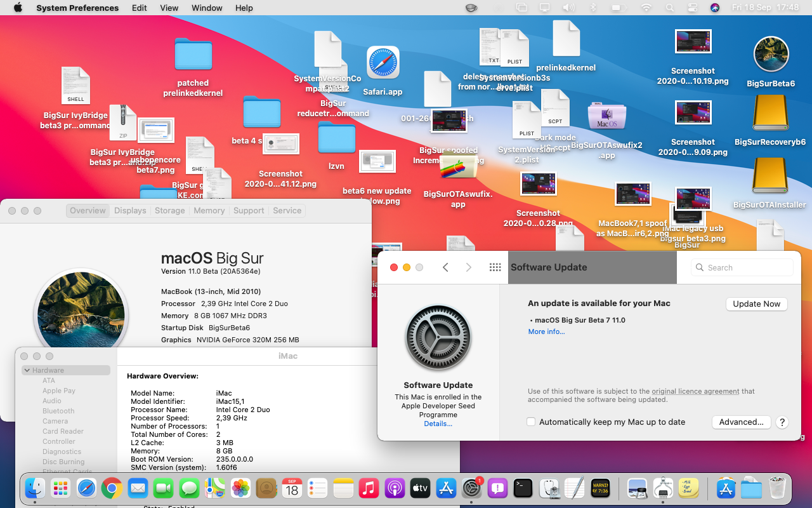Open Messages from the Dock

[189, 488]
